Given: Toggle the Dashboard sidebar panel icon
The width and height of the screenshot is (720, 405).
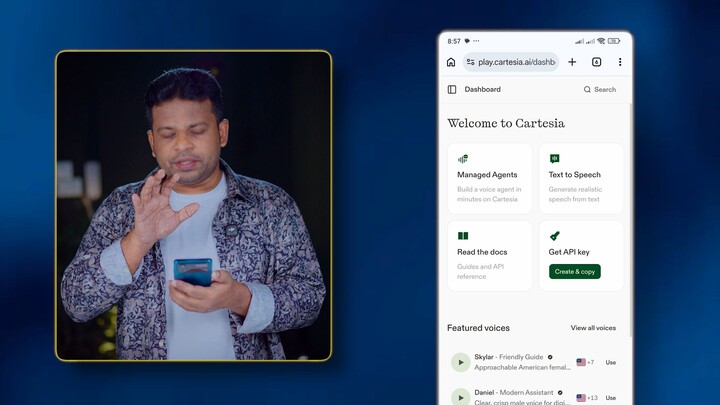Looking at the screenshot, I should click(452, 90).
